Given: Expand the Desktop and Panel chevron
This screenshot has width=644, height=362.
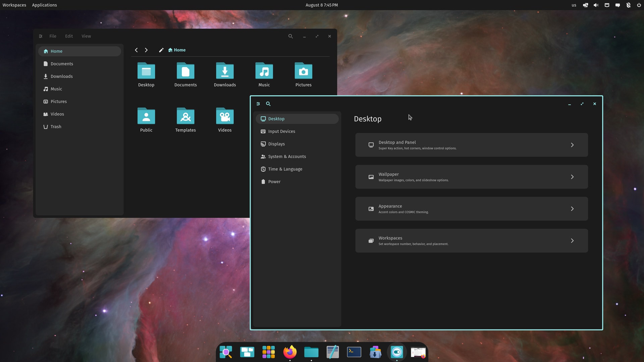Looking at the screenshot, I should point(572,145).
